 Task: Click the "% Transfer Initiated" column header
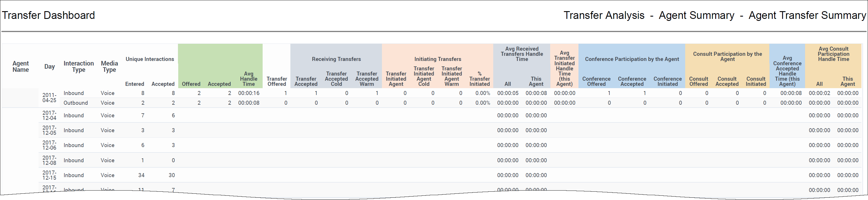point(479,79)
